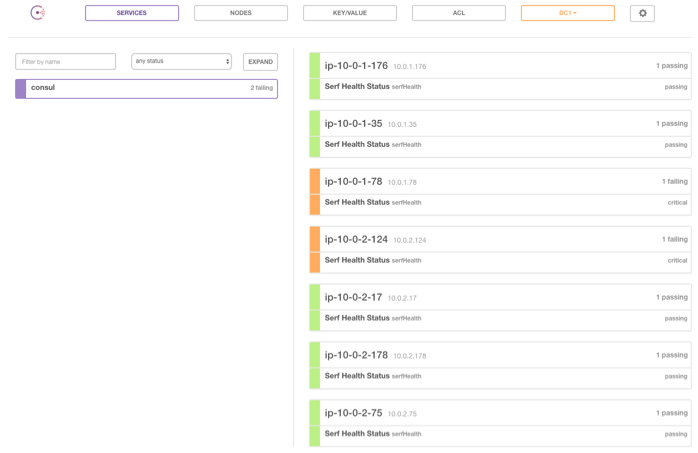Click address 10.0.2.124
This screenshot has width=698, height=453.
click(x=410, y=240)
